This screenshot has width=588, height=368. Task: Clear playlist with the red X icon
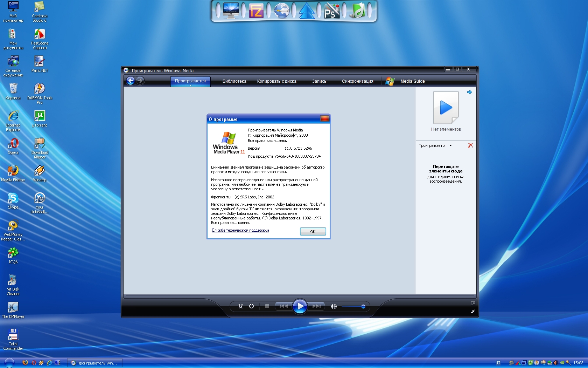pos(470,145)
